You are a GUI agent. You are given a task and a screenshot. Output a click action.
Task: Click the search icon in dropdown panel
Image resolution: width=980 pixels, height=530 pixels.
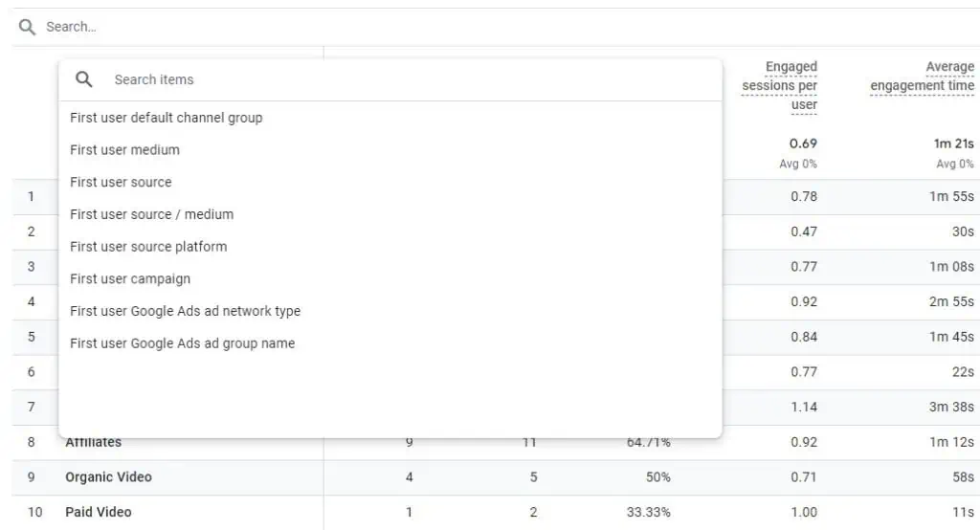pyautogui.click(x=84, y=79)
